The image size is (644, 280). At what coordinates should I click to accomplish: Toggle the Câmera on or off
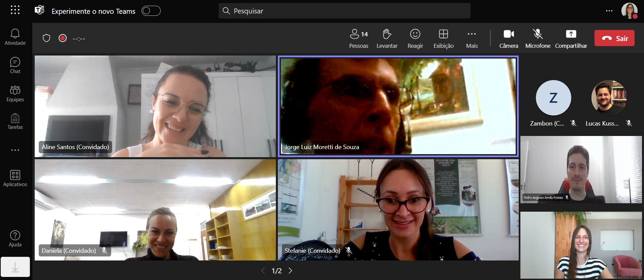tap(509, 38)
